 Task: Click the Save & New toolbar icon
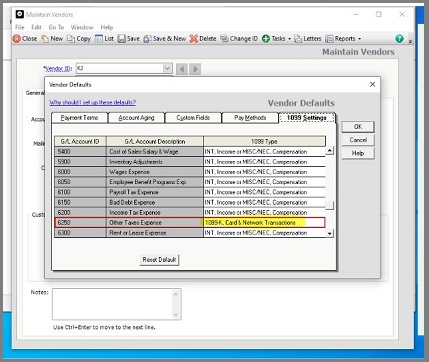pos(147,39)
